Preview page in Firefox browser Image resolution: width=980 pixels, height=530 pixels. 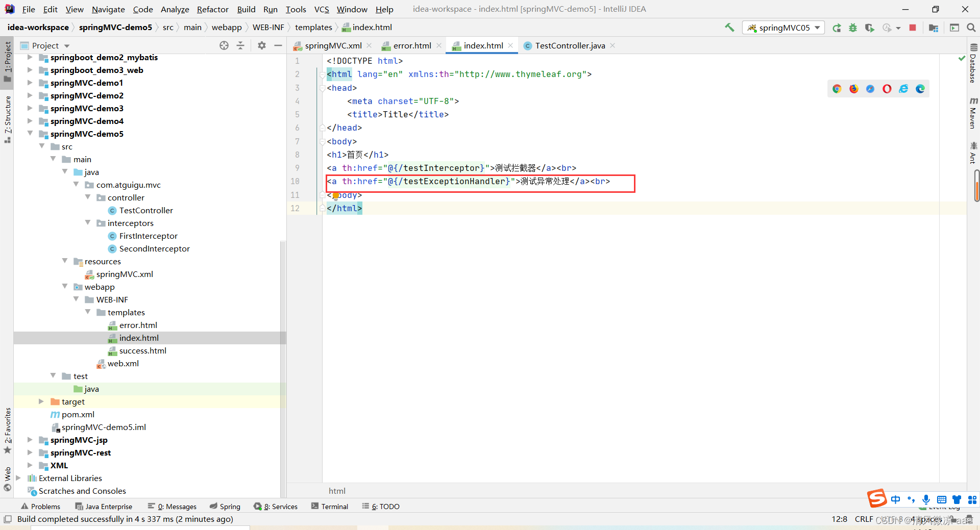(x=853, y=89)
